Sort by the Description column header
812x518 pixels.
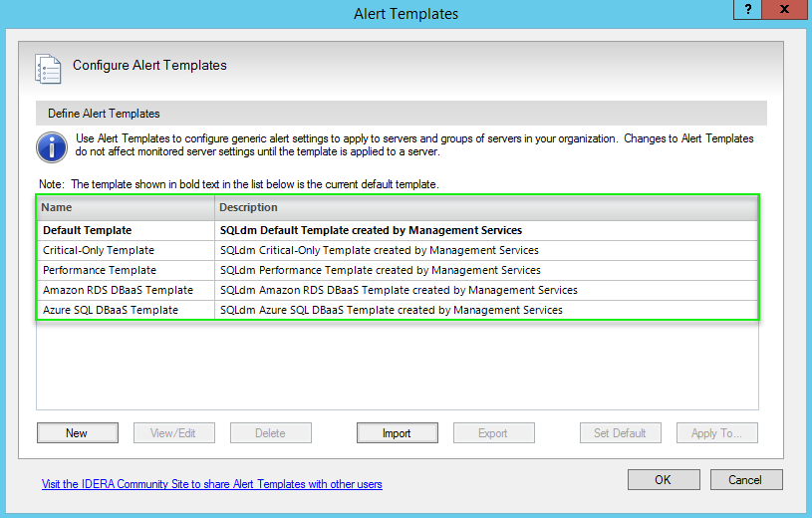point(487,207)
